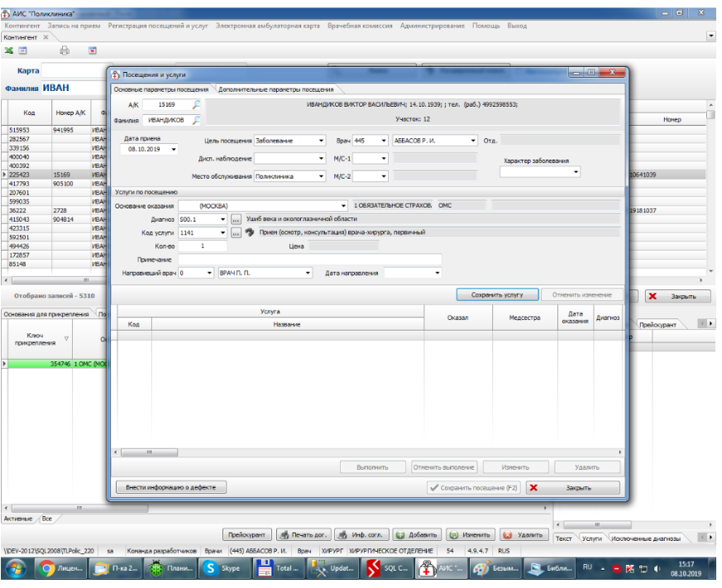722x588 pixels.
Task: Switch to the Услуги tab at bottom right
Action: tap(591, 538)
